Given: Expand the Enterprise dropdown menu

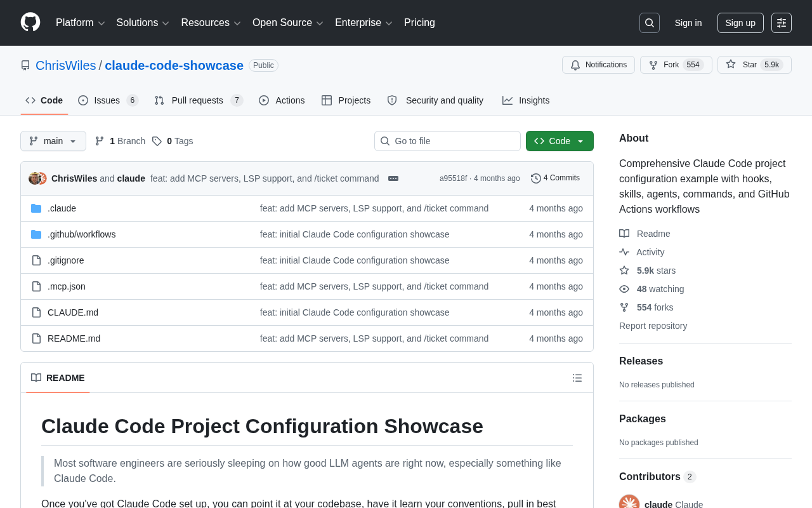Looking at the screenshot, I should tap(363, 23).
